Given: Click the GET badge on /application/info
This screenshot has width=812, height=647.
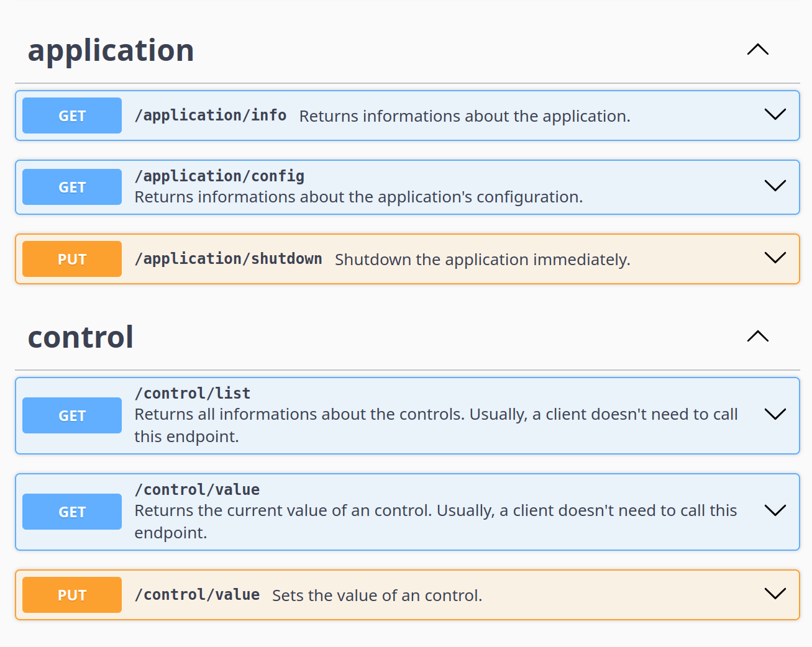Looking at the screenshot, I should [x=71, y=115].
